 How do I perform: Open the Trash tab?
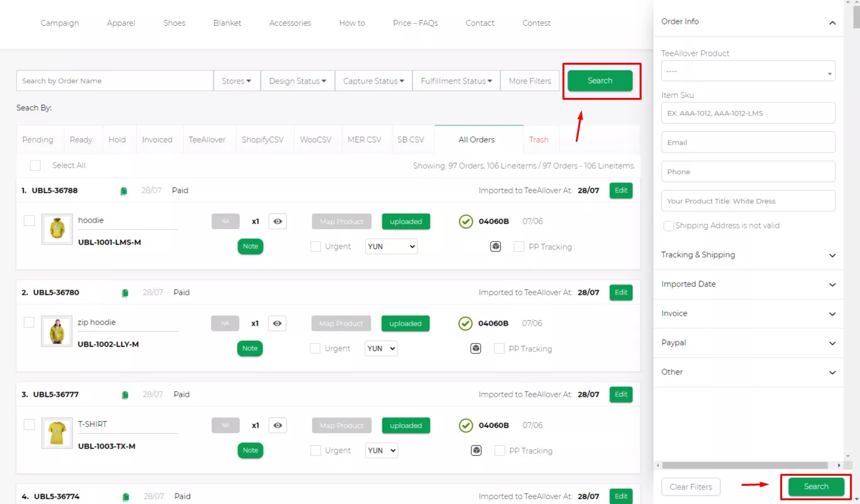pyautogui.click(x=539, y=140)
